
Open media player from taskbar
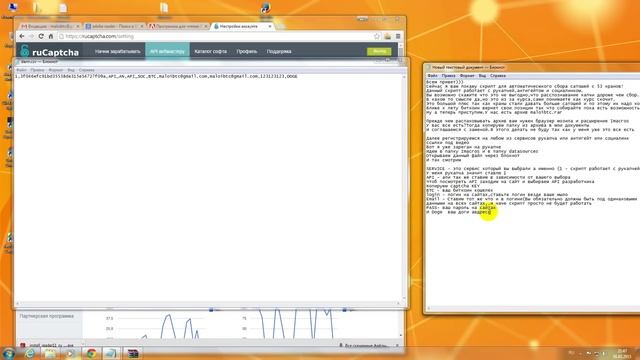(71, 353)
